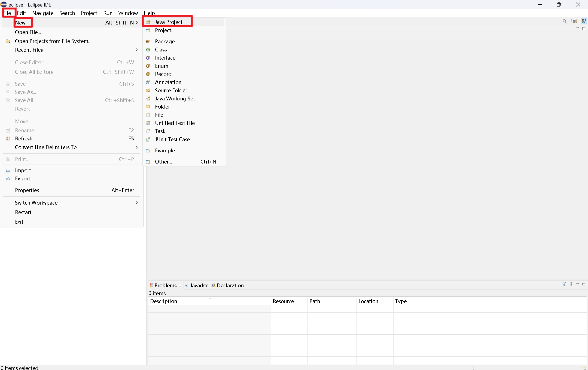588x370 pixels.
Task: Click the Package icon in submenu
Action: click(x=148, y=41)
